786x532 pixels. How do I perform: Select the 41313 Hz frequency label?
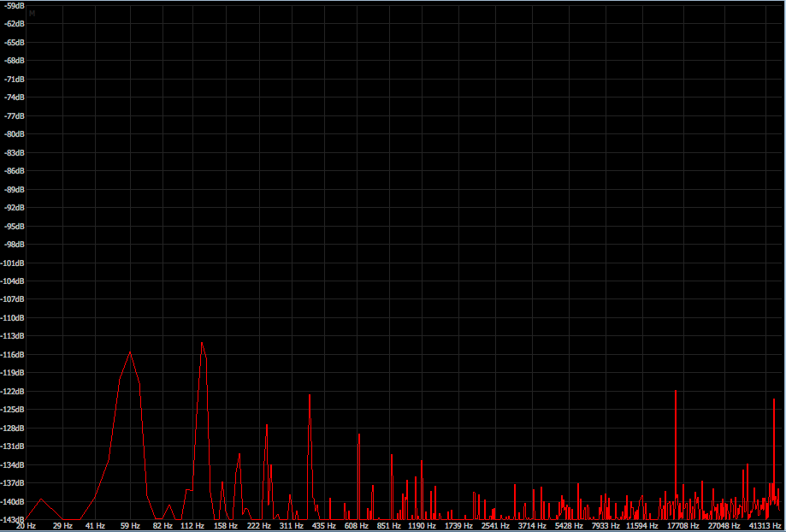[765, 526]
